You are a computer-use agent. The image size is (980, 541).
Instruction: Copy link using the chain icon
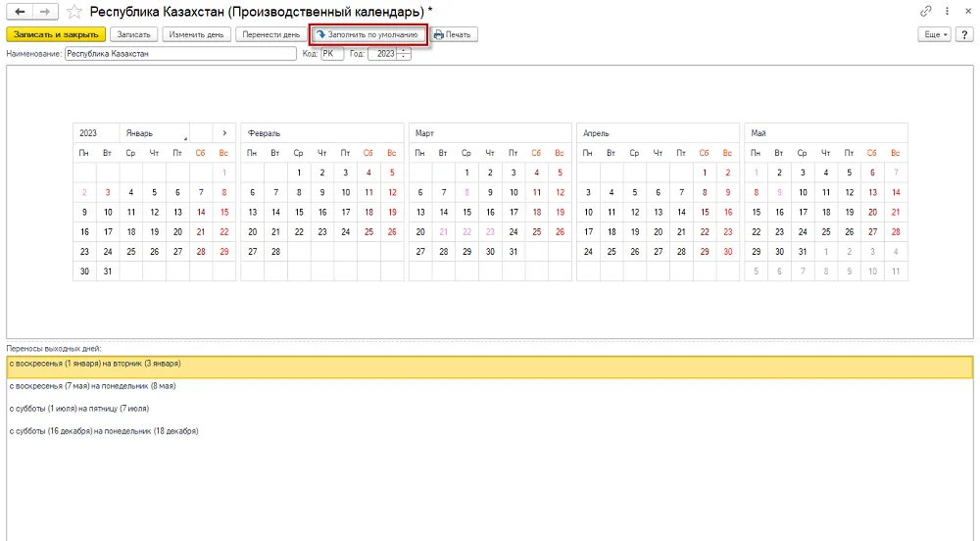coord(926,11)
